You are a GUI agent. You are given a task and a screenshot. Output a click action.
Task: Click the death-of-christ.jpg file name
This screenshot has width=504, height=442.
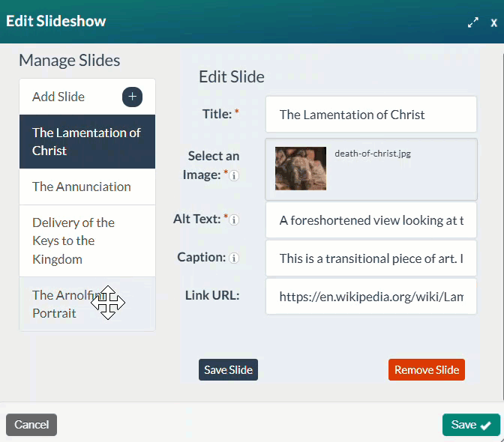point(373,154)
